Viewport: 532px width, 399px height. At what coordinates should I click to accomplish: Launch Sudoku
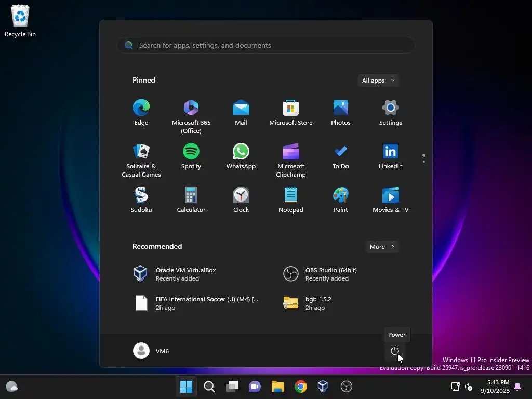click(x=141, y=200)
